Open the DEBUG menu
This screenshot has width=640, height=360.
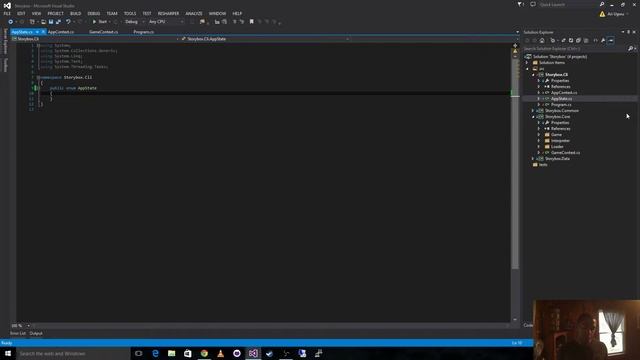point(93,13)
